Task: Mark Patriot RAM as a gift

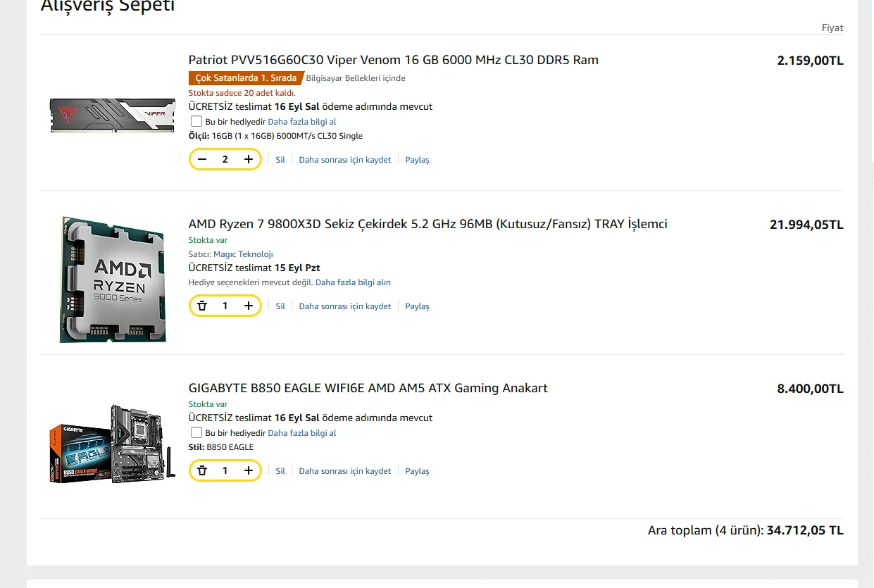Action: pos(196,122)
